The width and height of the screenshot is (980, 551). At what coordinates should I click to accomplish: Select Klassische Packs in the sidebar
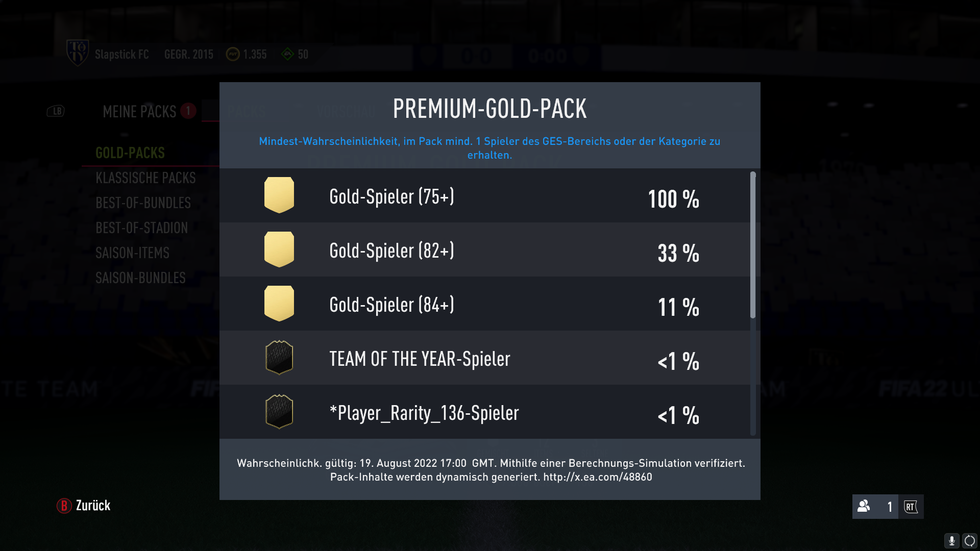click(x=145, y=178)
